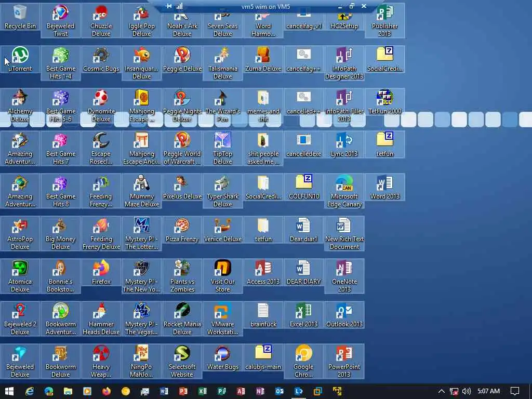Image resolution: width=532 pixels, height=399 pixels.
Task: Open the notification center
Action: point(515,391)
